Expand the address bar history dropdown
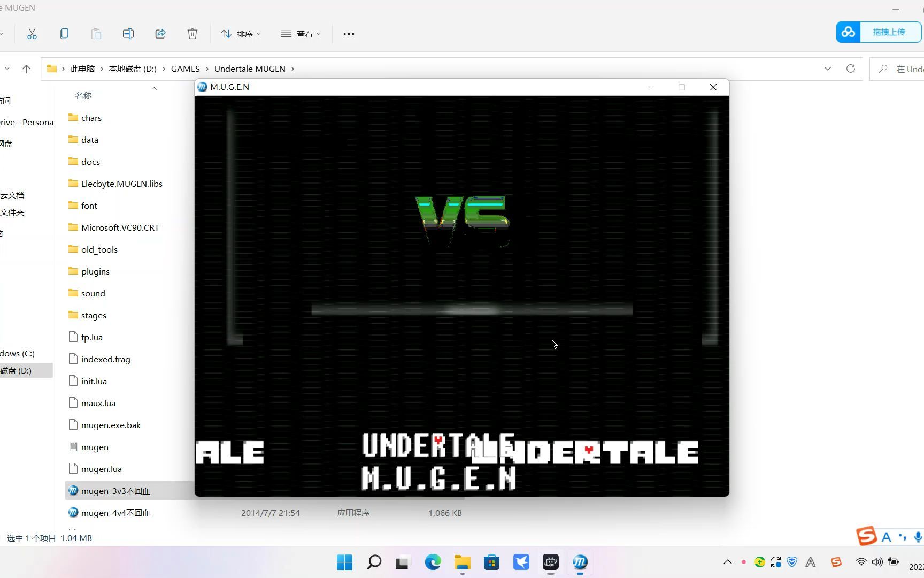924x578 pixels. click(x=828, y=69)
